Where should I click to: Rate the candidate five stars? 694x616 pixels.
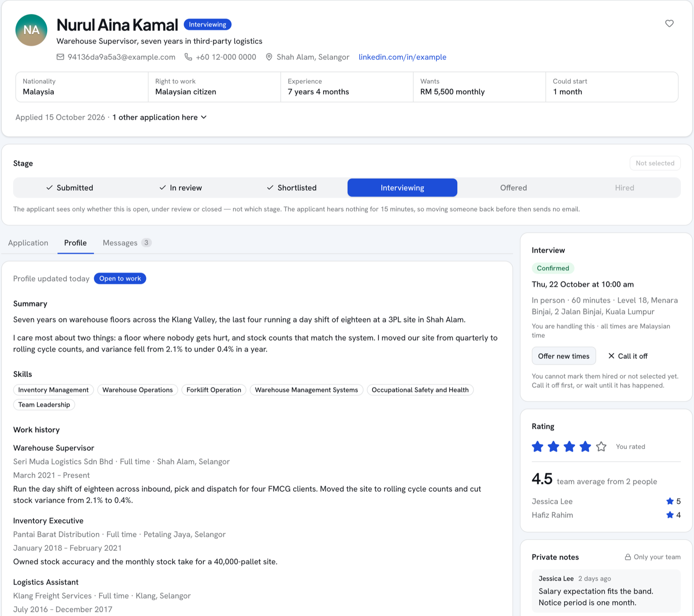(x=601, y=447)
